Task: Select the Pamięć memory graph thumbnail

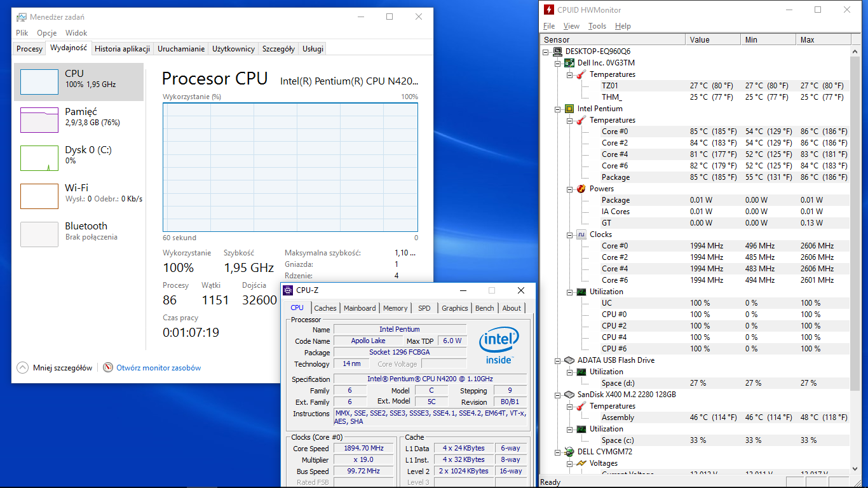Action: pyautogui.click(x=39, y=120)
